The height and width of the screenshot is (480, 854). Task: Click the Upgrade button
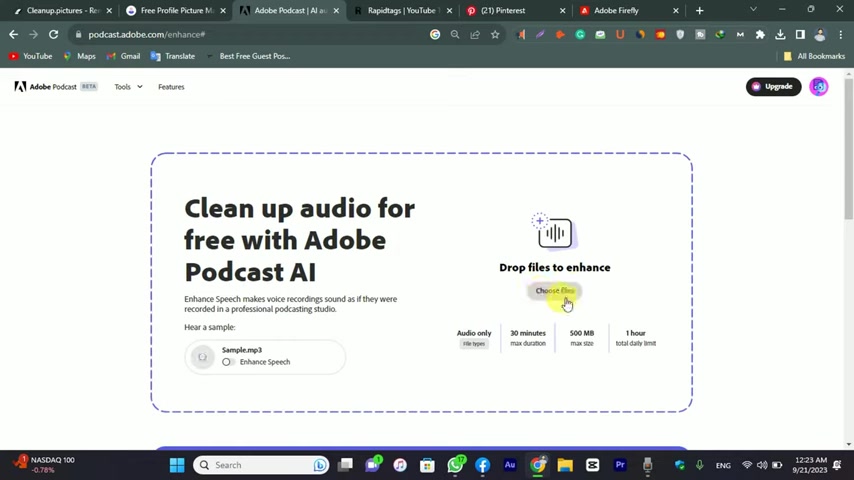773,87
